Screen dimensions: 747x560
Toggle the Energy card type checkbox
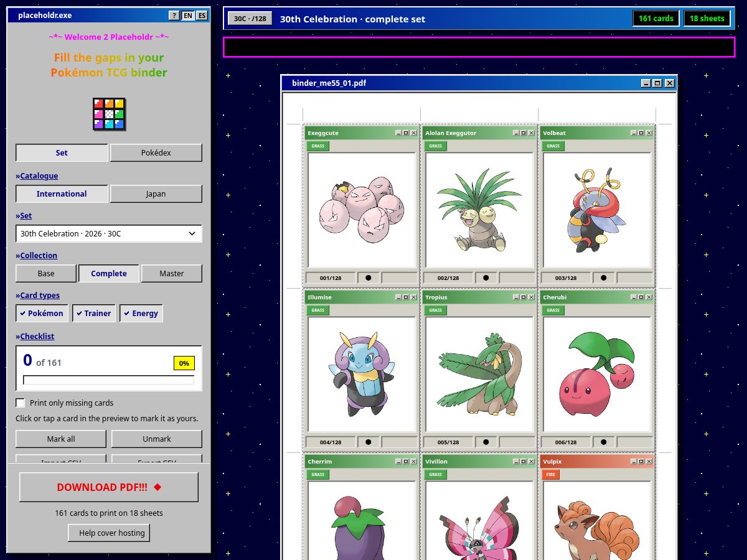(141, 313)
